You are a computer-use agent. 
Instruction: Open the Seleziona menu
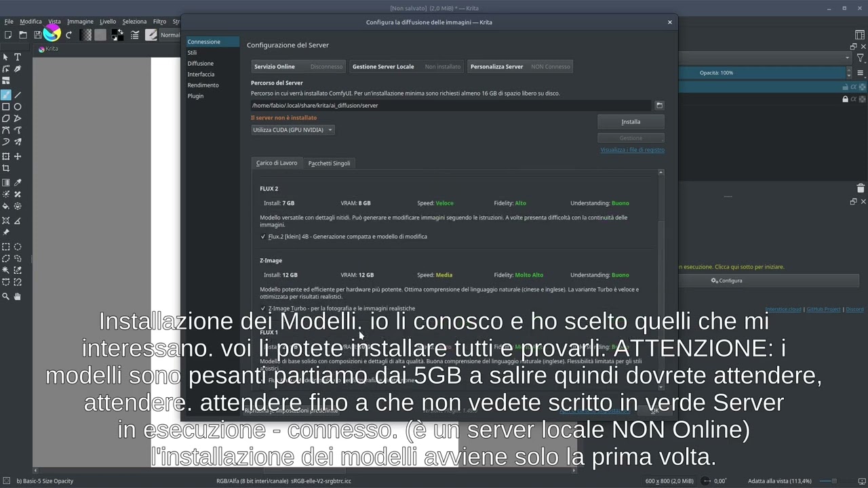(134, 22)
